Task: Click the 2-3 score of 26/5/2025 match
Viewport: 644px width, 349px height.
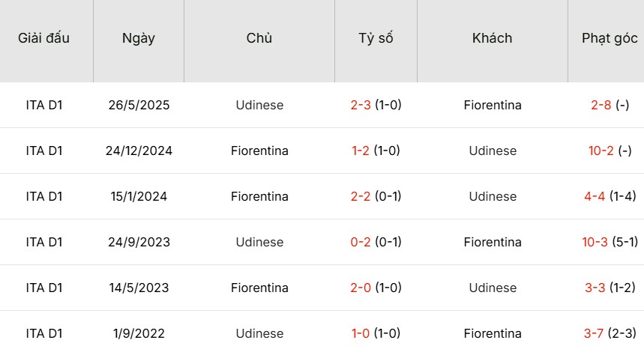Action: click(361, 105)
